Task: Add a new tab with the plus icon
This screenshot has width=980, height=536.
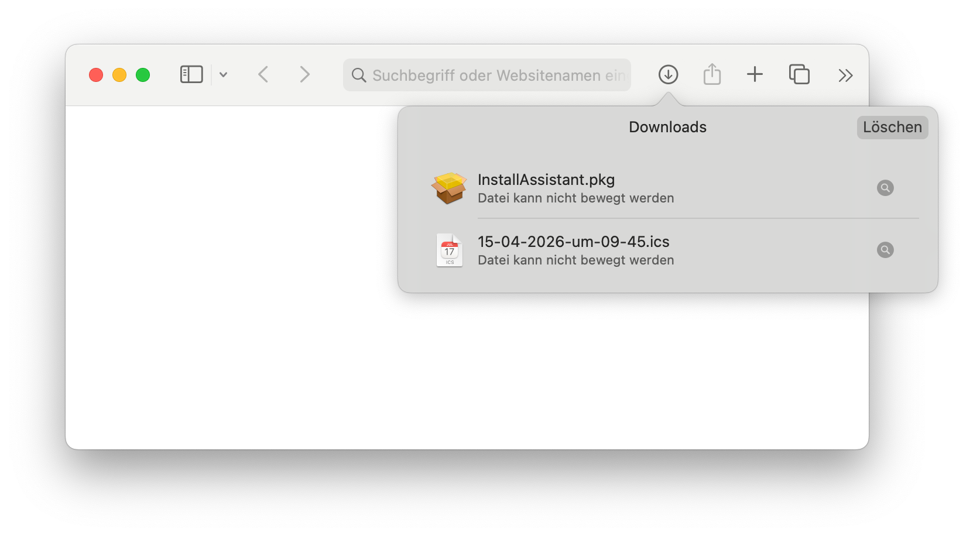Action: [x=755, y=74]
